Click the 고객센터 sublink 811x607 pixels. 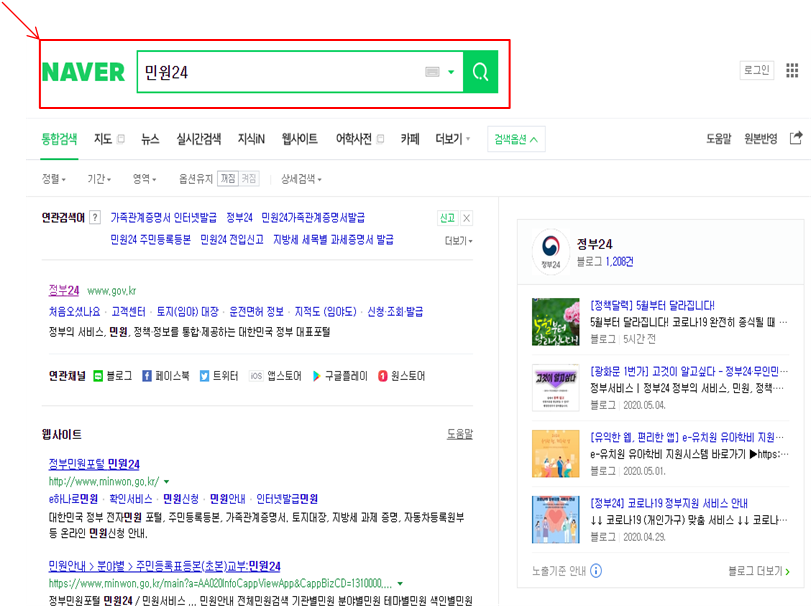tap(128, 311)
